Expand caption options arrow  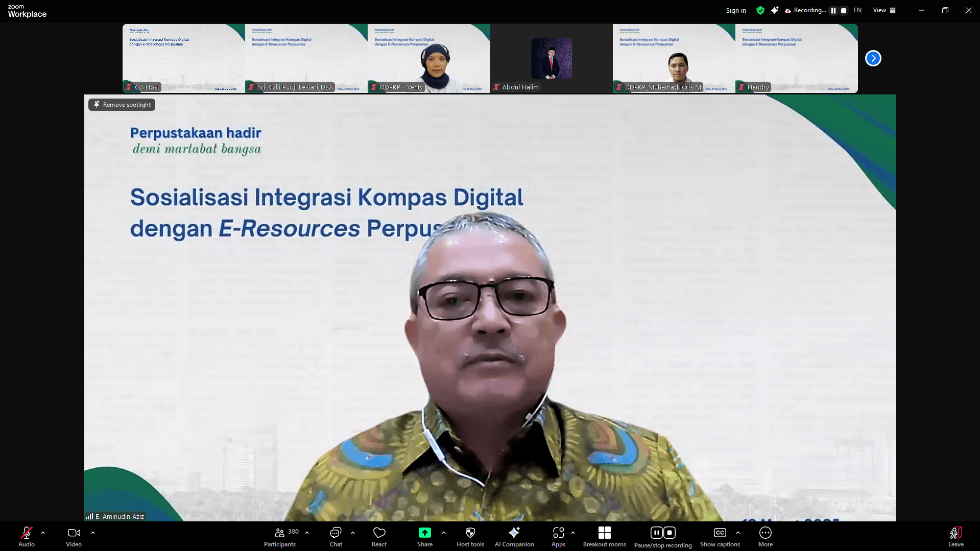click(x=738, y=533)
